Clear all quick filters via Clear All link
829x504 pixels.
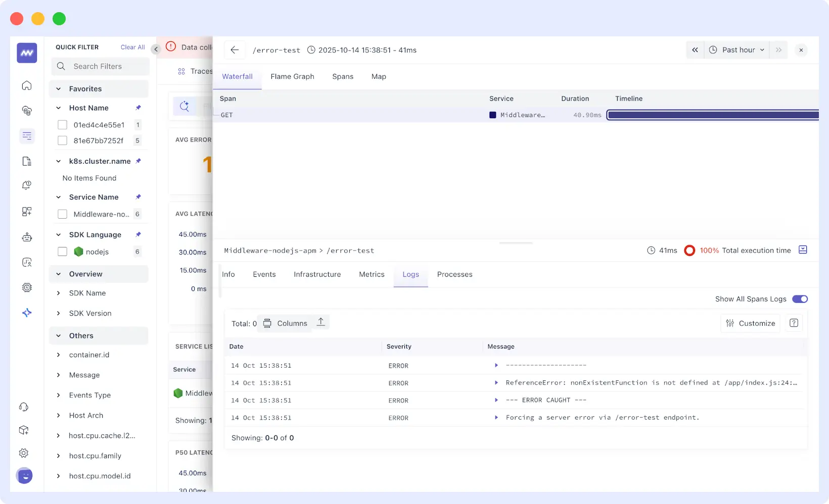coord(132,47)
